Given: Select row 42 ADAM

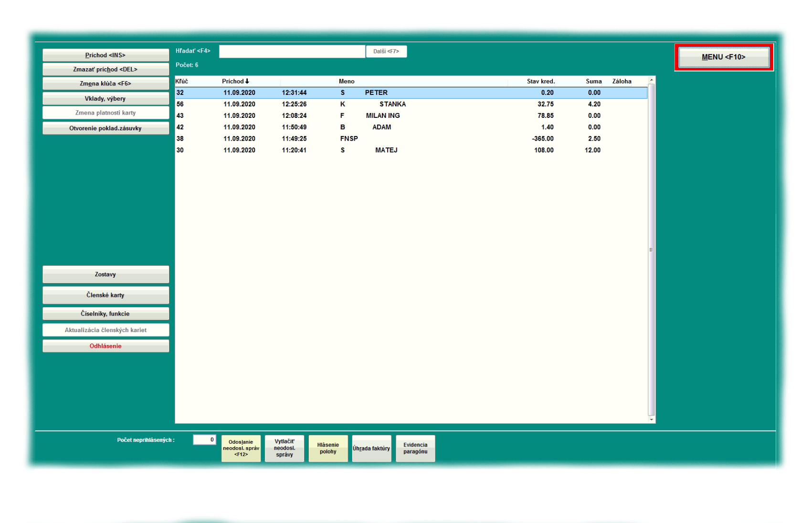Looking at the screenshot, I should [411, 127].
